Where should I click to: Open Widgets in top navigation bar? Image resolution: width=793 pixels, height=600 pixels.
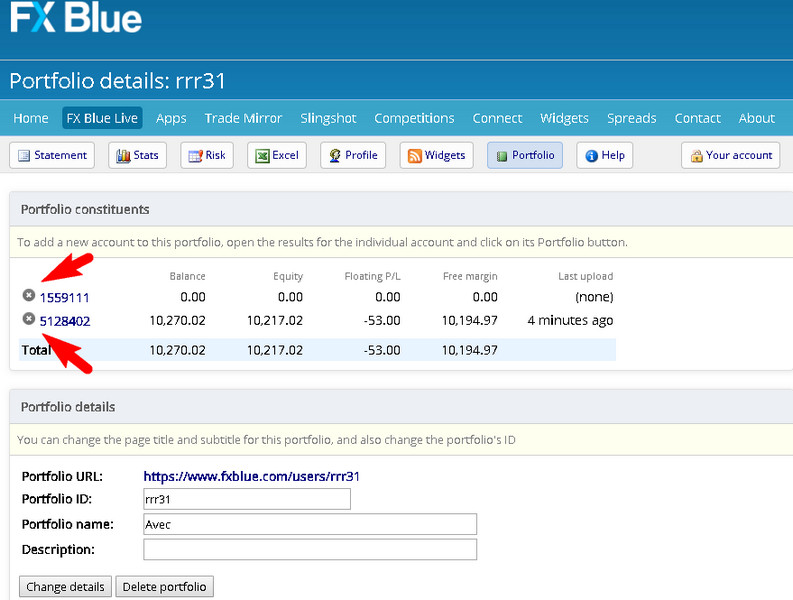click(x=564, y=118)
